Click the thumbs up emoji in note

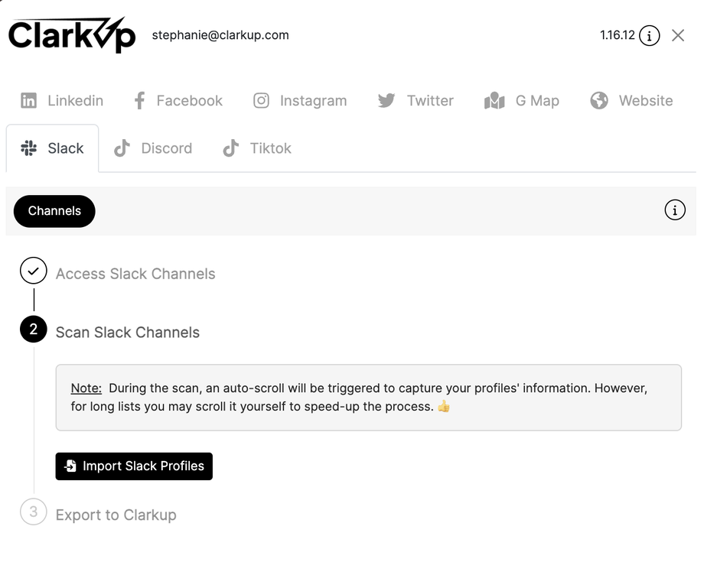point(444,406)
